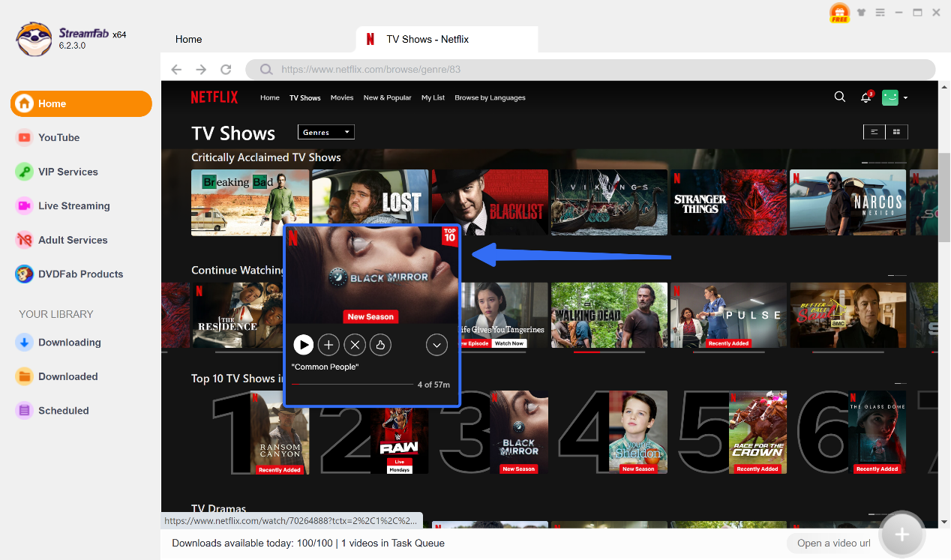Open Narcos Mexico thumbnail
The width and height of the screenshot is (951, 560).
[x=848, y=202]
